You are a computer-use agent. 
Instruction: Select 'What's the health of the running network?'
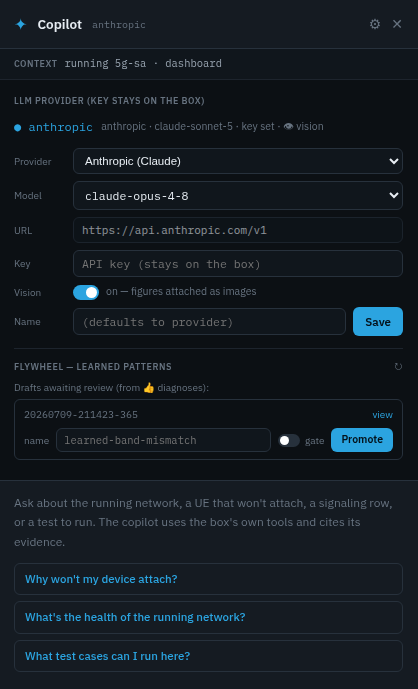pos(208,617)
